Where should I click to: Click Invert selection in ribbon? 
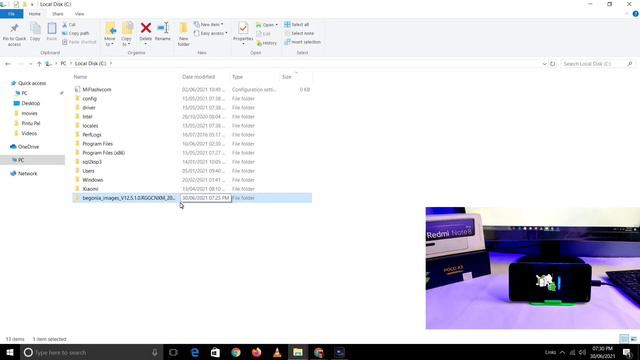pos(302,42)
